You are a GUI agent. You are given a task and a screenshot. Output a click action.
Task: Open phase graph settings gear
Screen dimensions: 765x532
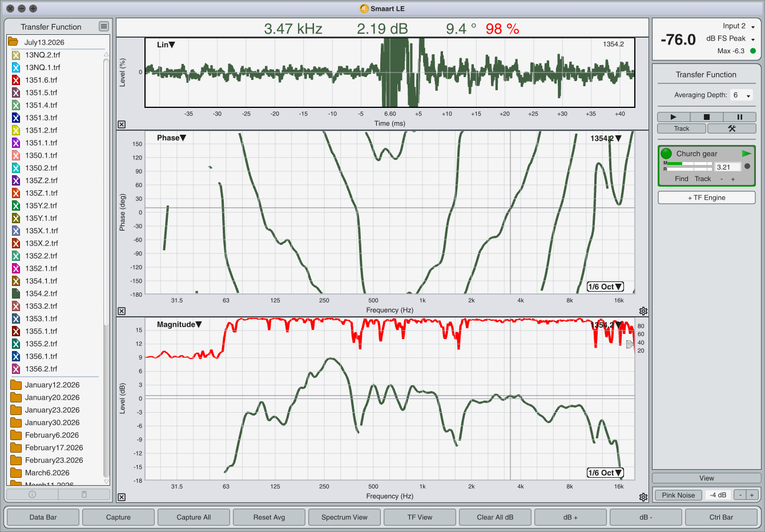(x=643, y=311)
